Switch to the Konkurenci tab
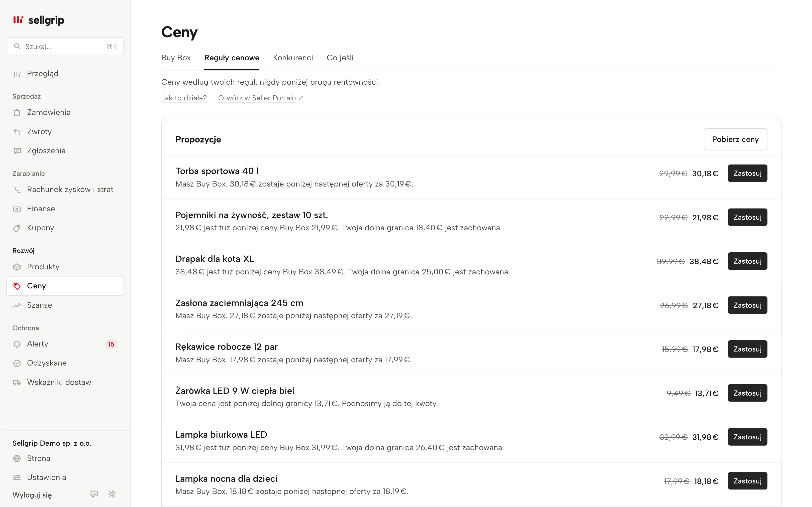This screenshot has height=507, width=812. [293, 58]
